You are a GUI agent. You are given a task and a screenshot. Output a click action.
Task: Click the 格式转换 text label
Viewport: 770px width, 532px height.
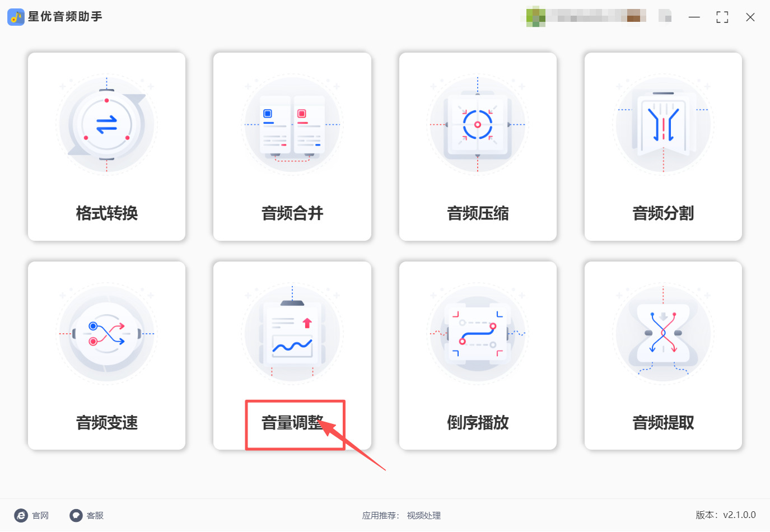[x=107, y=213]
